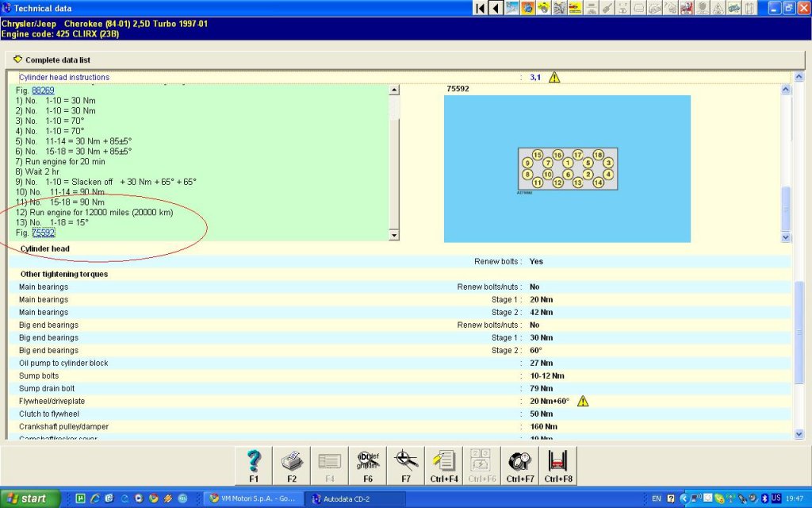The height and width of the screenshot is (508, 812).
Task: Switch to VM Motori S.p.A. taskbar window
Action: (x=253, y=498)
